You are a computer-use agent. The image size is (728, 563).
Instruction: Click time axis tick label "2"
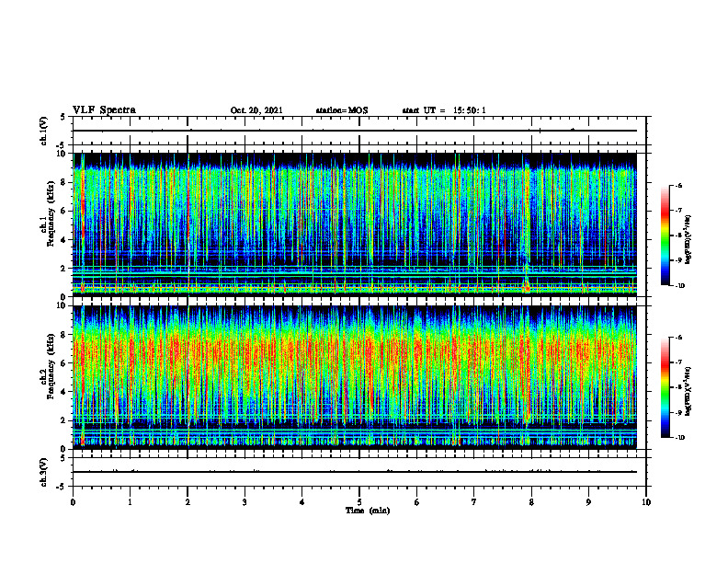(188, 502)
